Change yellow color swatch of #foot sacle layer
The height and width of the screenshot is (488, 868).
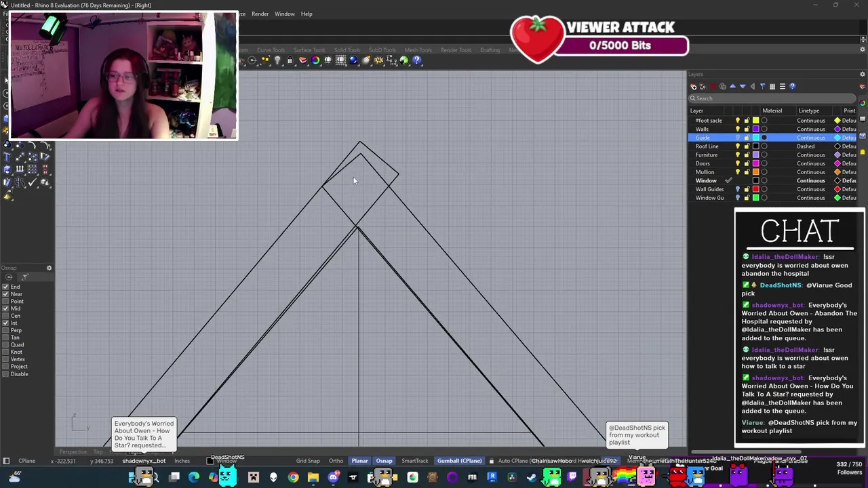point(755,121)
